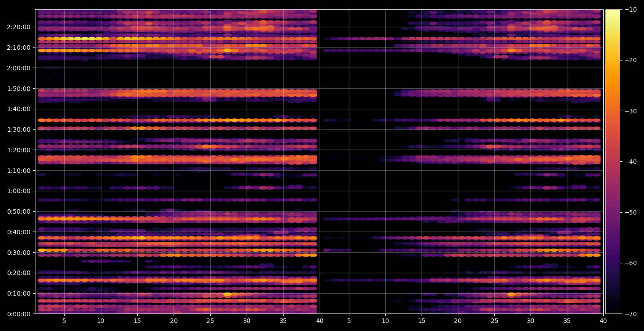Image resolution: width=644 pixels, height=331 pixels.
Task: Click x-axis tick 15 under right heatmap
Action: 422,321
